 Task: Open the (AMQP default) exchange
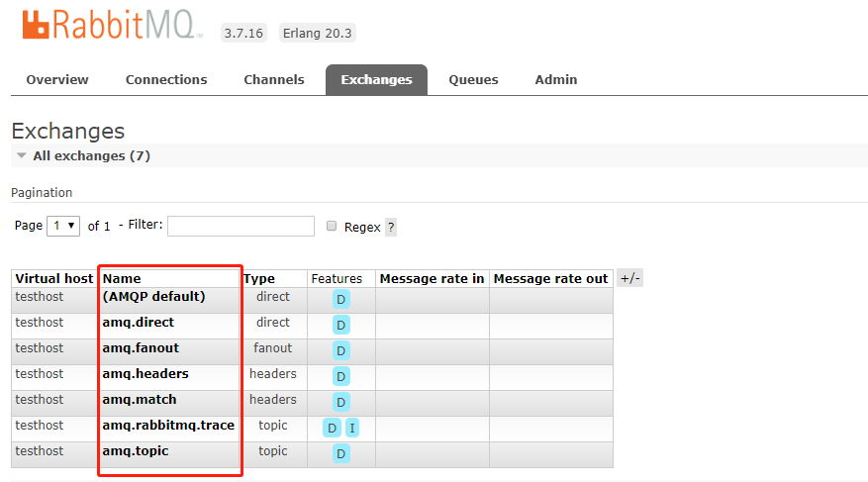tap(153, 297)
